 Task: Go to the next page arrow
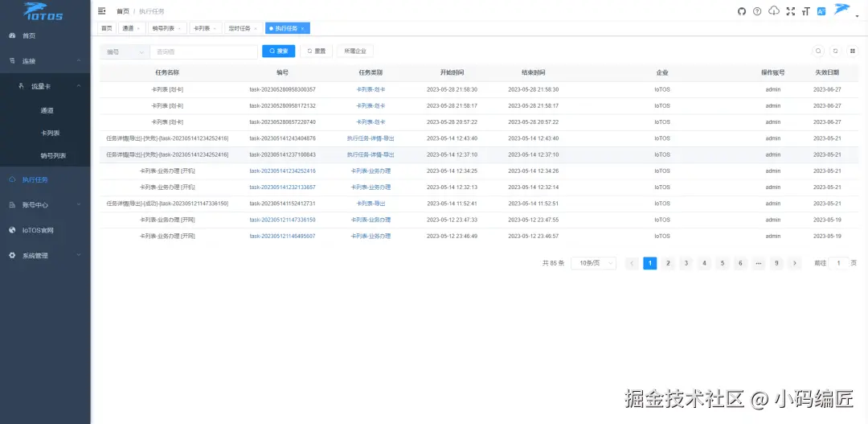(795, 263)
